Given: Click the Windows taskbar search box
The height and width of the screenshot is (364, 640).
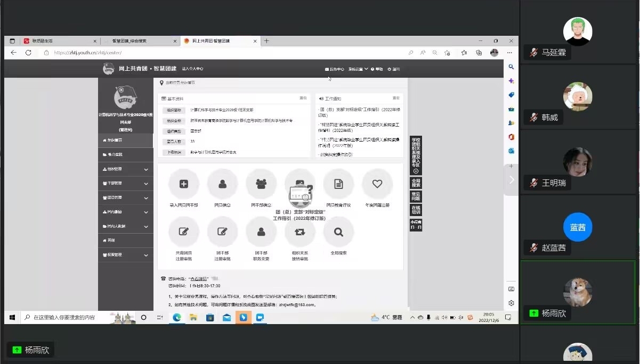Looking at the screenshot, I should click(64, 317).
